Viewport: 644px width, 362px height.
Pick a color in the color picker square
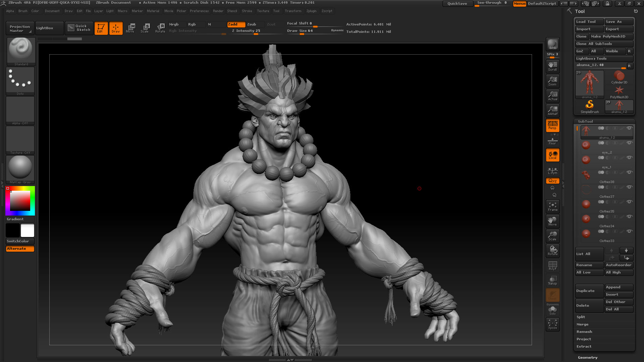coord(20,200)
